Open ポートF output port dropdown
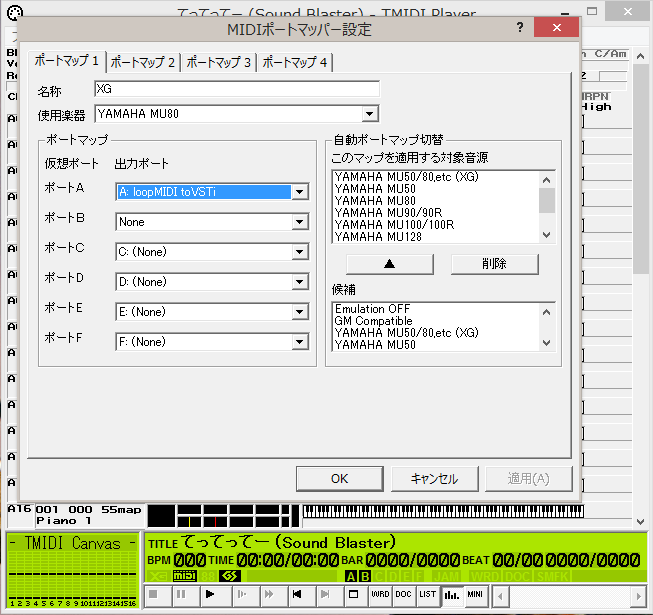 click(299, 342)
